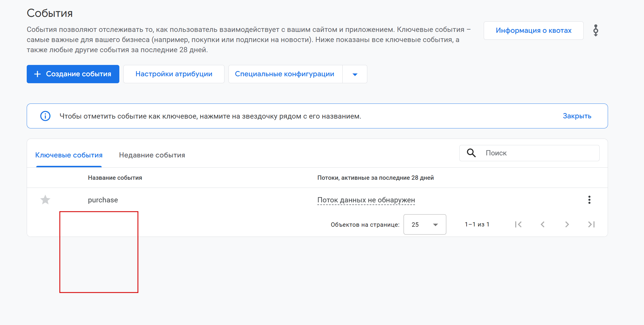Mark purchase event with the star
Screen dimensions: 644x325
(45, 200)
